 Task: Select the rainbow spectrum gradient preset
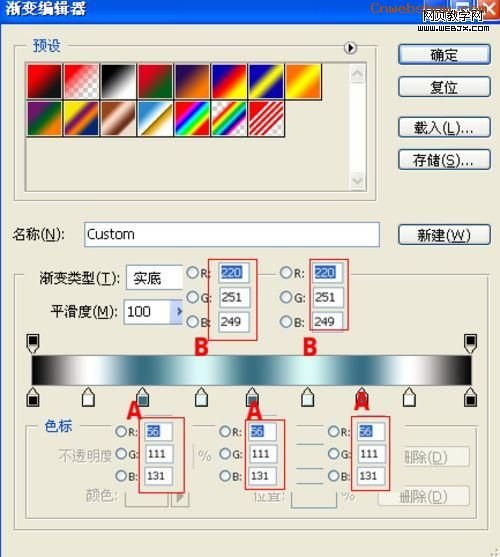tap(192, 119)
